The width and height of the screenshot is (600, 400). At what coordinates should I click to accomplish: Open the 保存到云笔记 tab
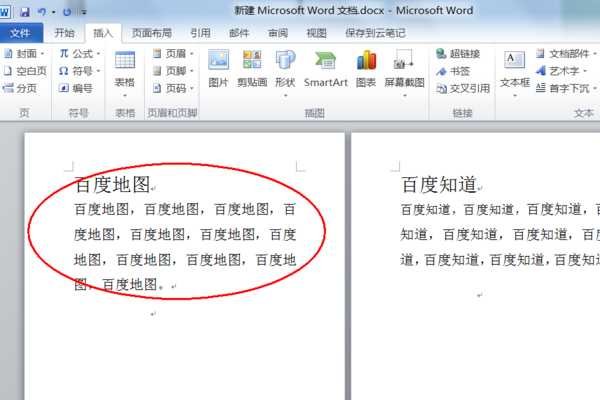click(x=375, y=33)
